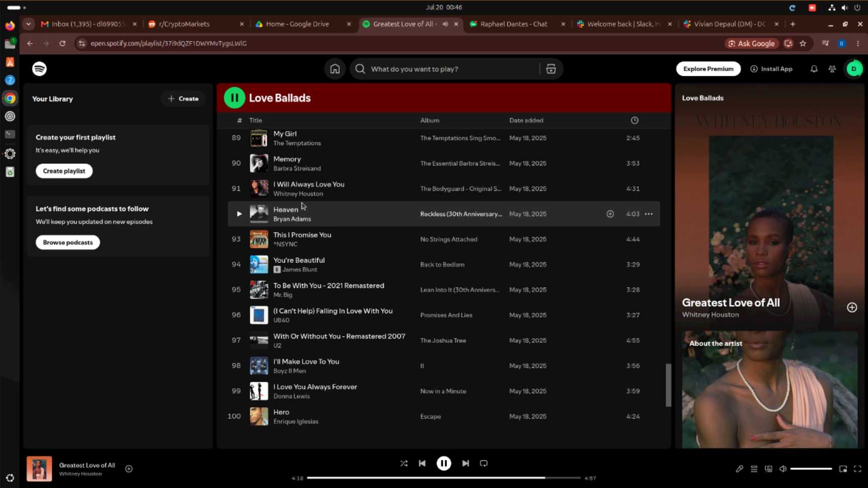Bookmark this page with the star
The image size is (868, 488).
coord(802,44)
